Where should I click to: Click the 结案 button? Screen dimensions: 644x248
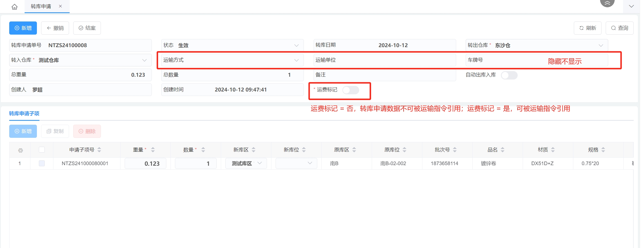tap(87, 28)
